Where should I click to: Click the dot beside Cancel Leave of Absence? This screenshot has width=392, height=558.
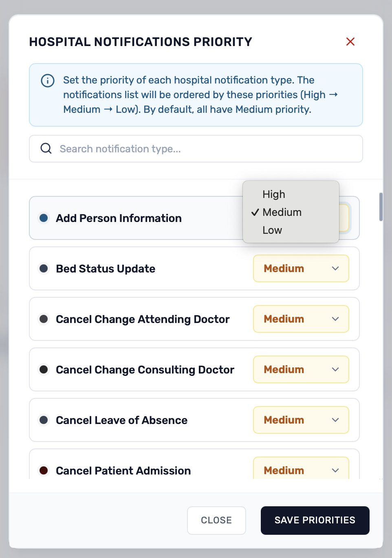point(44,420)
